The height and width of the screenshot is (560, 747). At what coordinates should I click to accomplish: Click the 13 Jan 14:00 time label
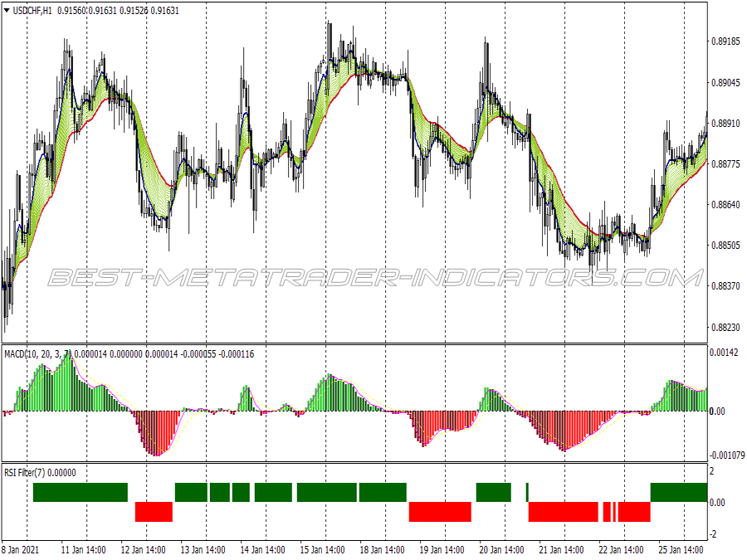pos(203,550)
